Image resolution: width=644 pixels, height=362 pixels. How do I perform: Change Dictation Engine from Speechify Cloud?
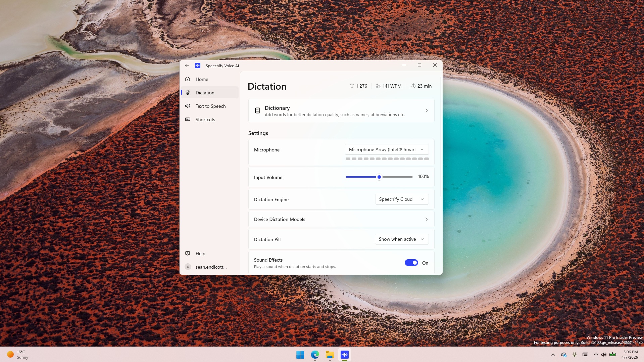[401, 199]
